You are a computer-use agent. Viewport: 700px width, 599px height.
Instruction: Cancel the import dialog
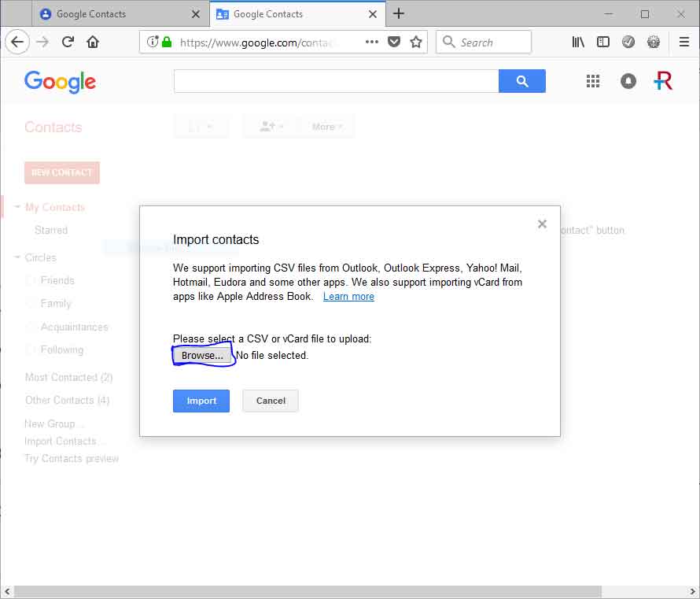click(x=271, y=401)
